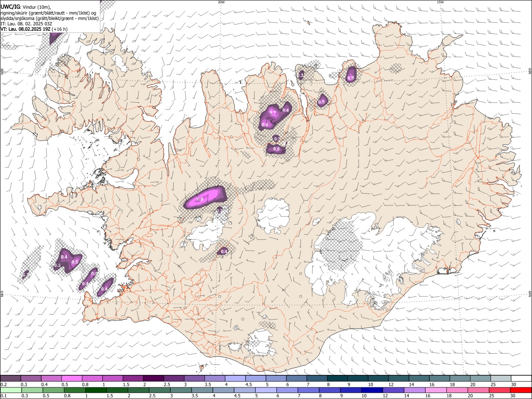Click the 0.2 label under the upper legend row
This screenshot has width=532, height=399.
pos(3,384)
